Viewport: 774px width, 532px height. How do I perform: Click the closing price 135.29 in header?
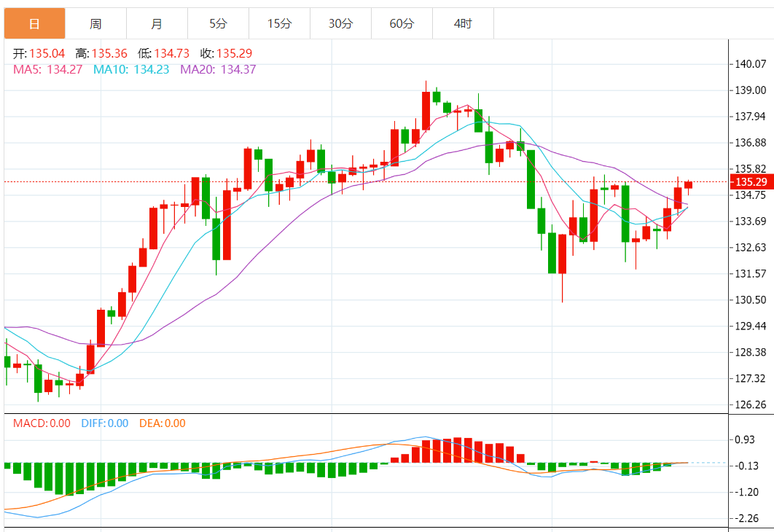234,53
